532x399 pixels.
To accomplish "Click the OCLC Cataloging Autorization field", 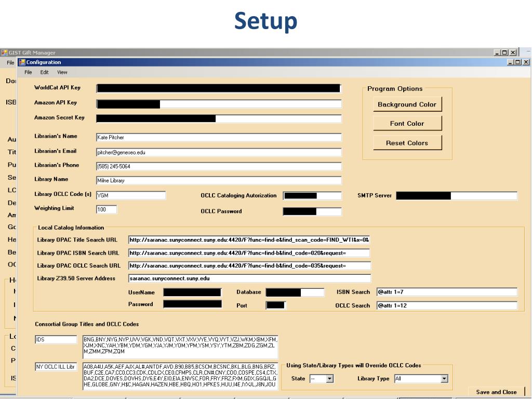I will tap(312, 196).
